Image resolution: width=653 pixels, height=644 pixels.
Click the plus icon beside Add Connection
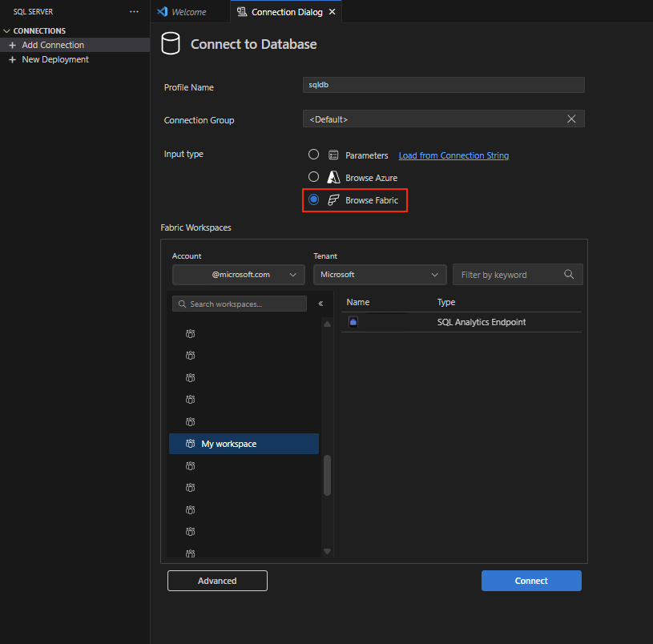(13, 45)
